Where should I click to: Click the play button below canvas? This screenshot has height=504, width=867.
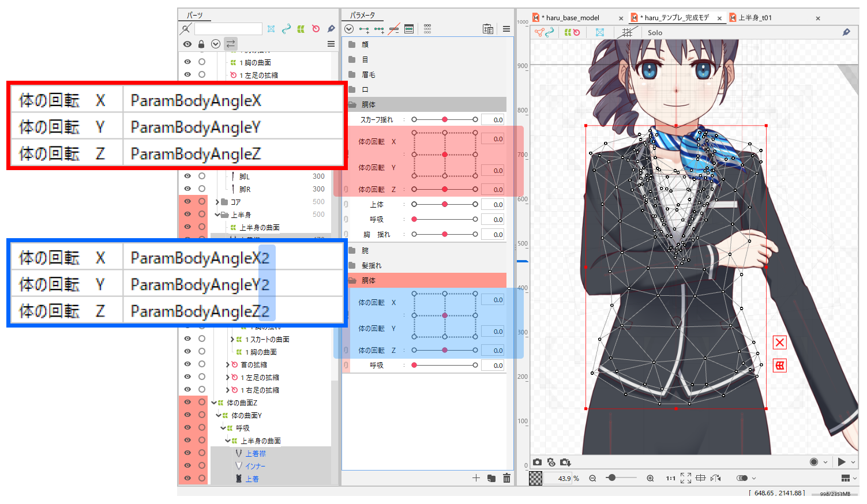click(842, 462)
